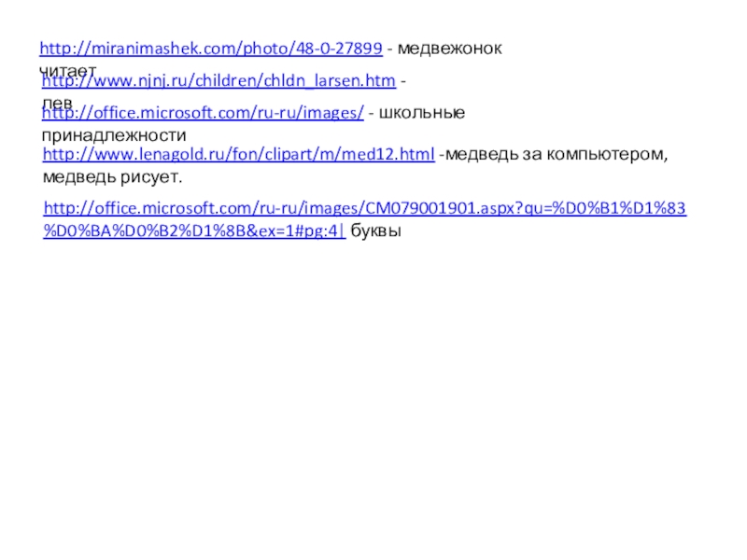This screenshot has width=747, height=560.
Task: Click the word 'школьные' beside Microsoft link
Action: (x=422, y=113)
